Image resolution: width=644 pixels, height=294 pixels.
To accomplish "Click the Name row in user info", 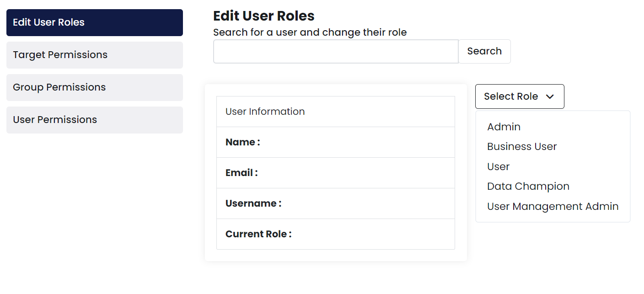I will coord(335,142).
